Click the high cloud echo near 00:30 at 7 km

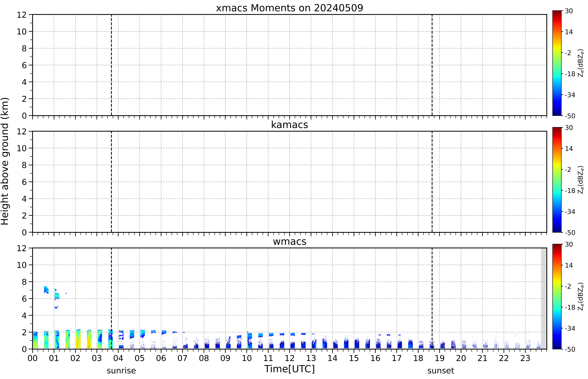[x=46, y=290]
